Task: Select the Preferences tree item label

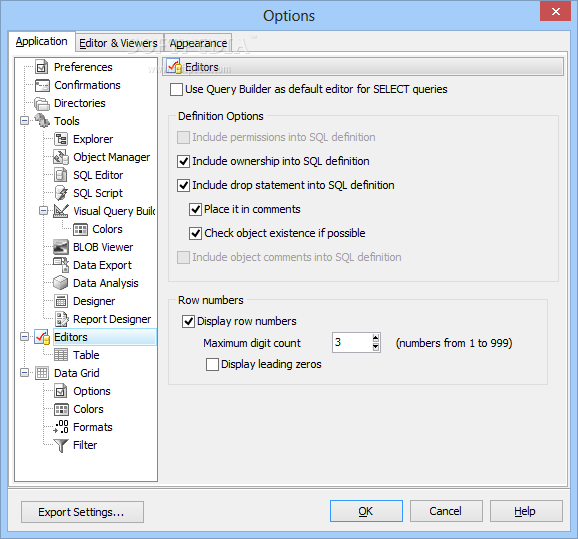Action: (83, 67)
